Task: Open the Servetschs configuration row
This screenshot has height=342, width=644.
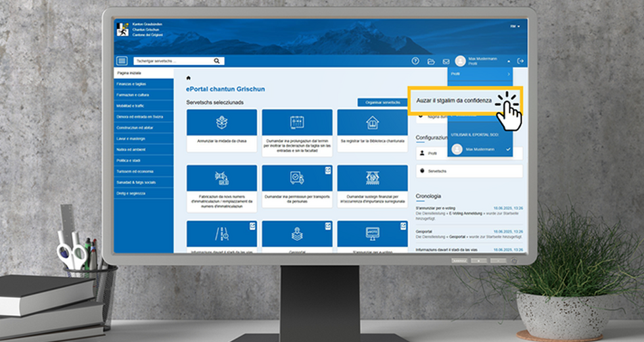Action: coord(469,171)
